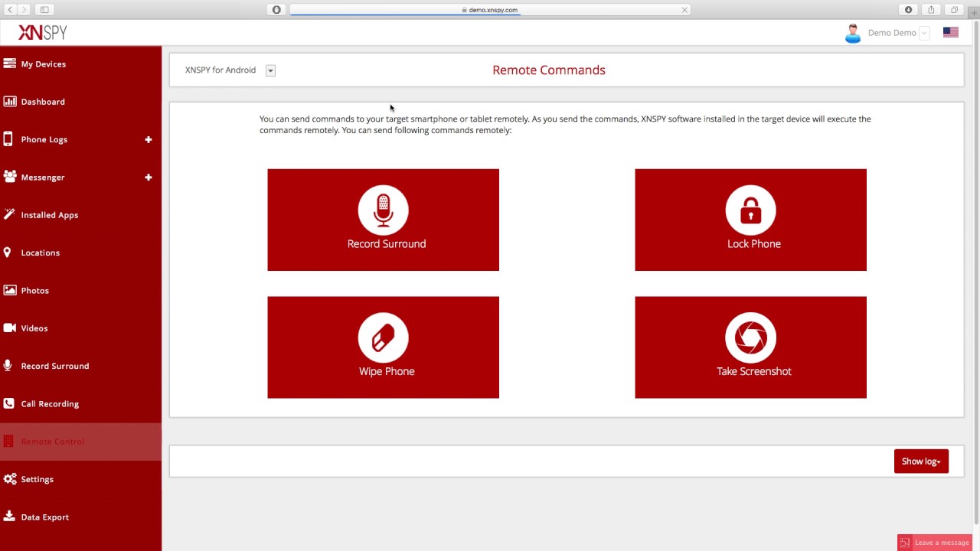The height and width of the screenshot is (551, 980).
Task: Click the My Devices sidebar icon
Action: coord(9,64)
